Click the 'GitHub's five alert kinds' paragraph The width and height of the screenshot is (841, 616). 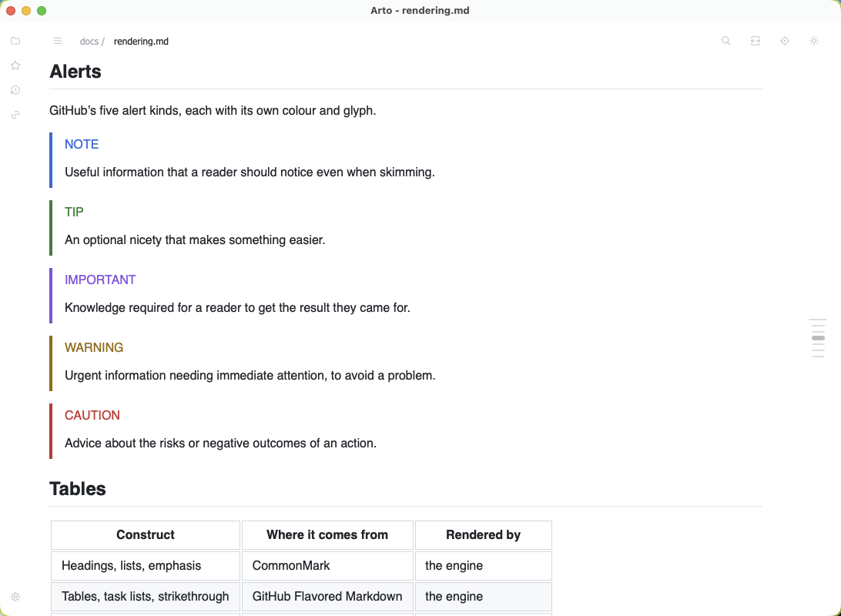tap(213, 110)
